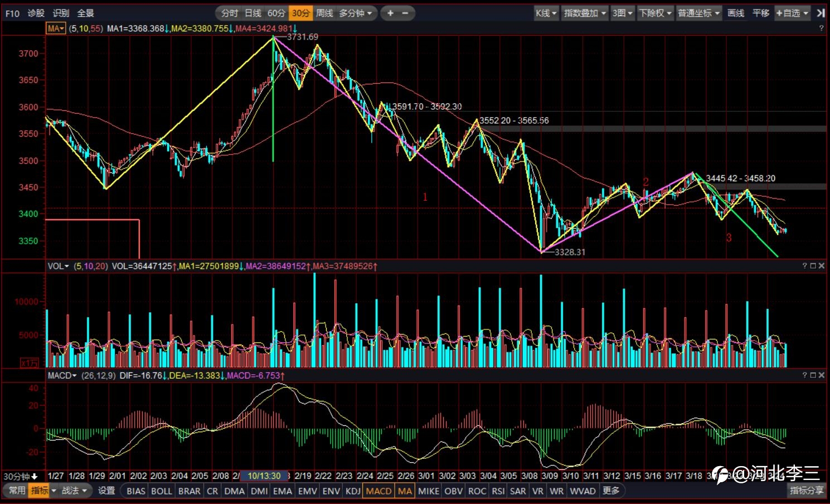
Task: Open the 3图 layout dropdown
Action: click(x=623, y=13)
